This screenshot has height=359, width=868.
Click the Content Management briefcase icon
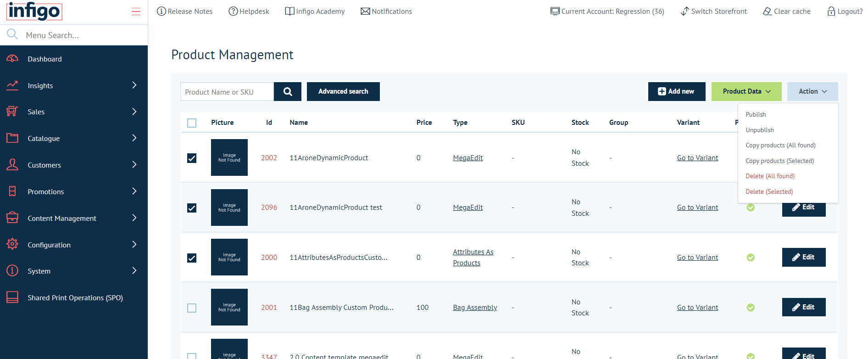click(x=12, y=218)
